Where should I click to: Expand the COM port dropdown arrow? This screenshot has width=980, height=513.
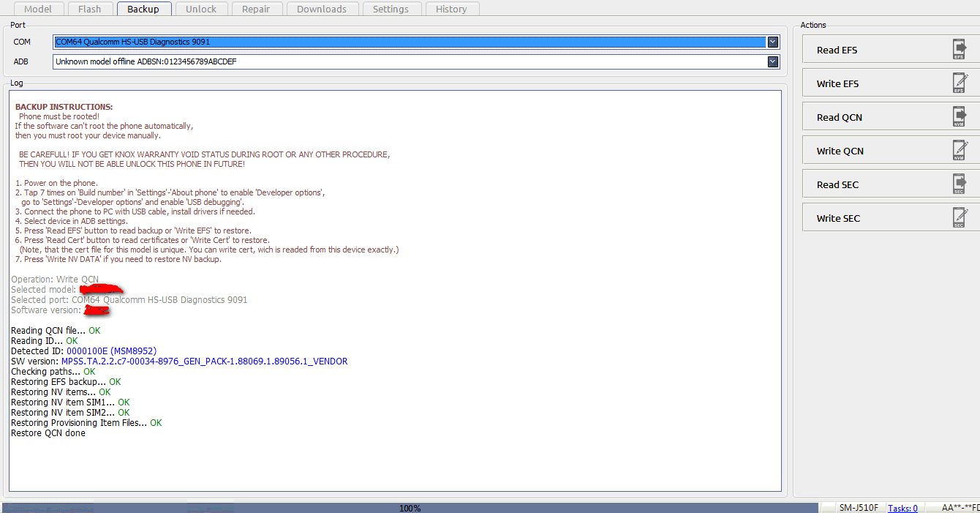tap(773, 42)
